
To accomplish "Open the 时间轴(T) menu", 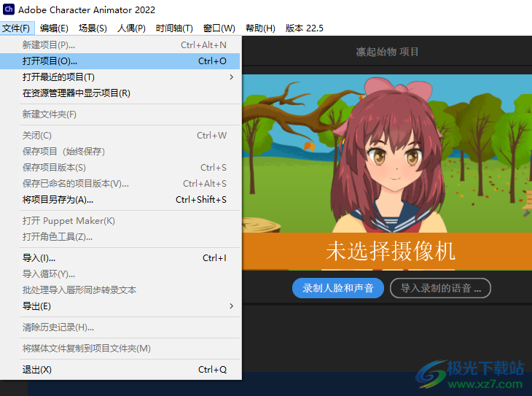I will (174, 28).
